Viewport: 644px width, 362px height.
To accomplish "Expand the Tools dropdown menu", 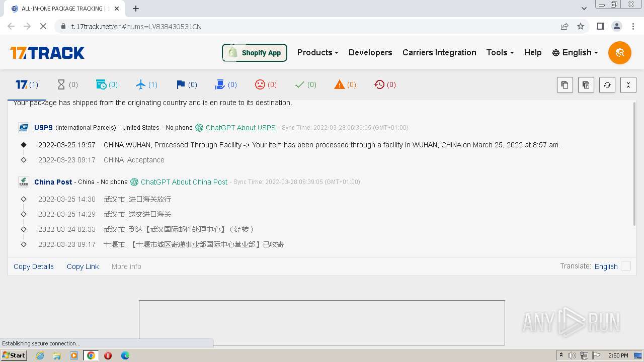I will [500, 52].
